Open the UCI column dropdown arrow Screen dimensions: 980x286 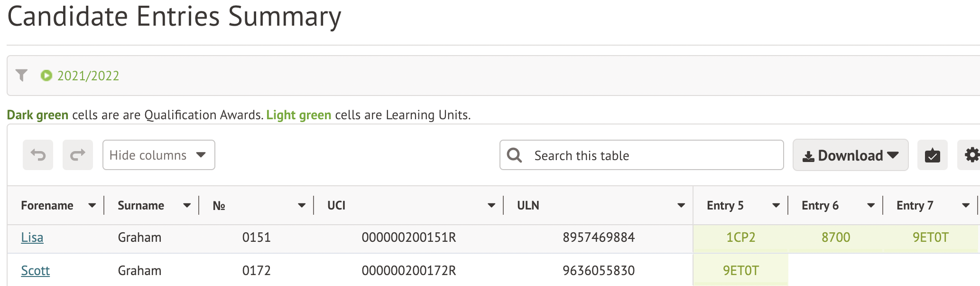click(491, 206)
